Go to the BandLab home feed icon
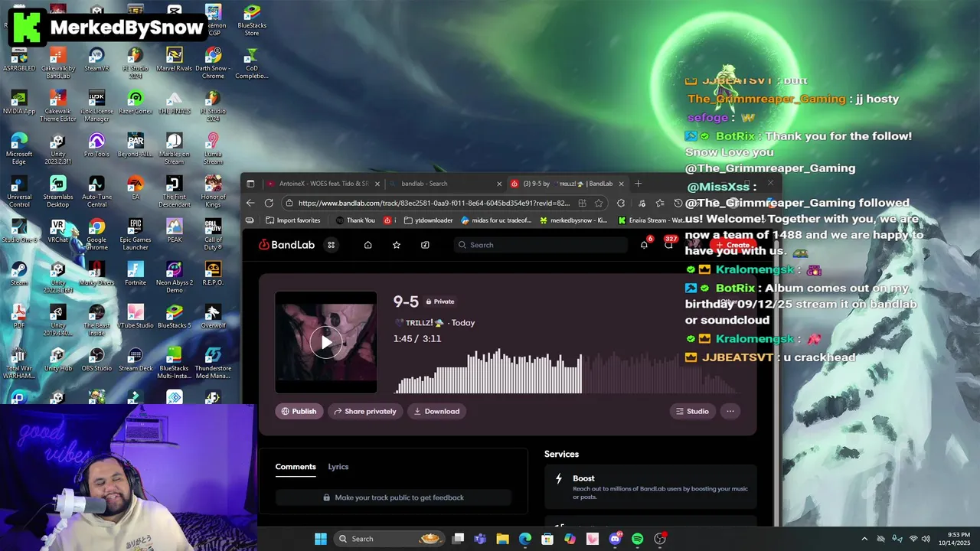Screen dimensions: 980x551 pyautogui.click(x=367, y=245)
